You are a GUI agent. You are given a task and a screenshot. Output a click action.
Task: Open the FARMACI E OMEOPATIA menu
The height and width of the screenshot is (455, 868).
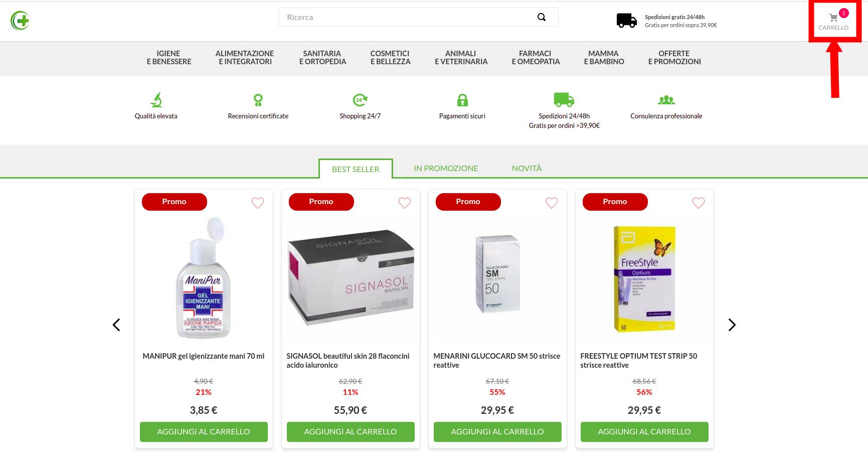[536, 58]
